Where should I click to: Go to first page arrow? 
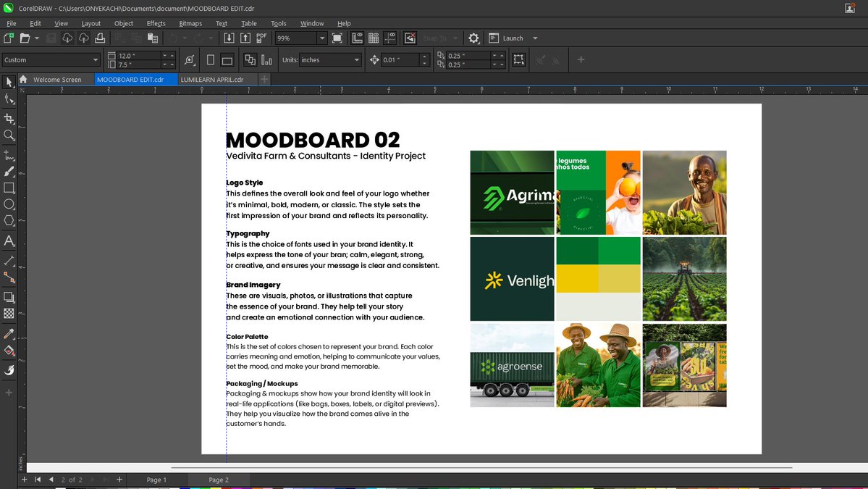click(x=38, y=480)
